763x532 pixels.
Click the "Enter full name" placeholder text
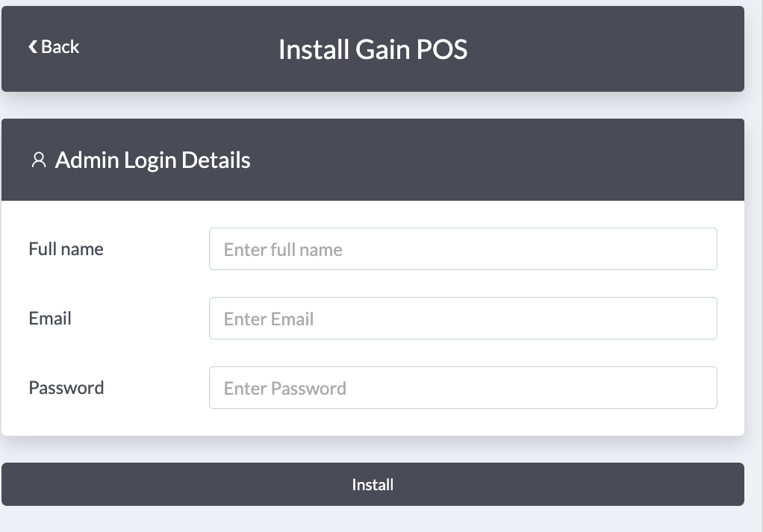point(283,249)
